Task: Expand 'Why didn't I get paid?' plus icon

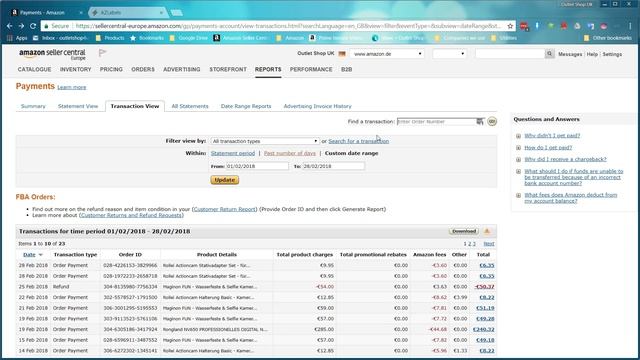Action: tap(518, 136)
